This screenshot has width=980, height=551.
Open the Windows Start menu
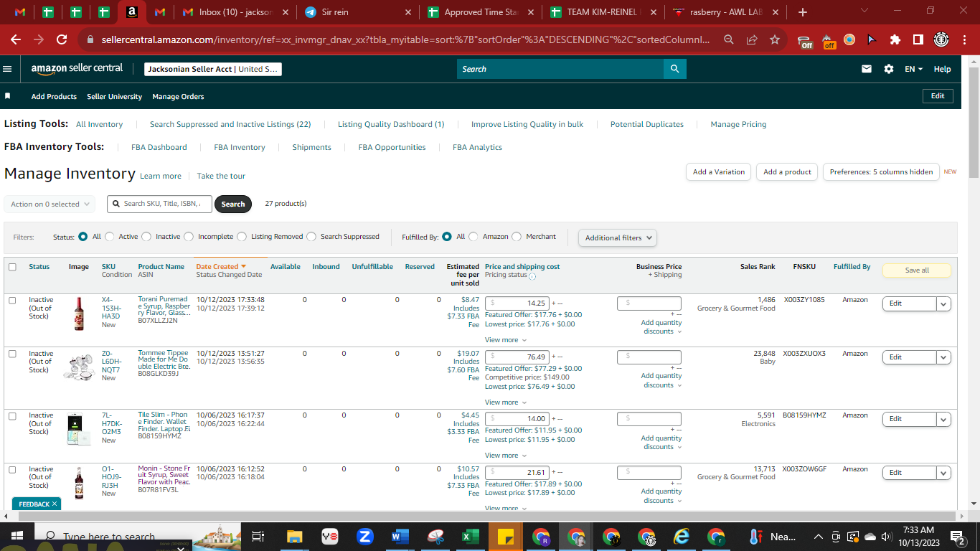17,537
